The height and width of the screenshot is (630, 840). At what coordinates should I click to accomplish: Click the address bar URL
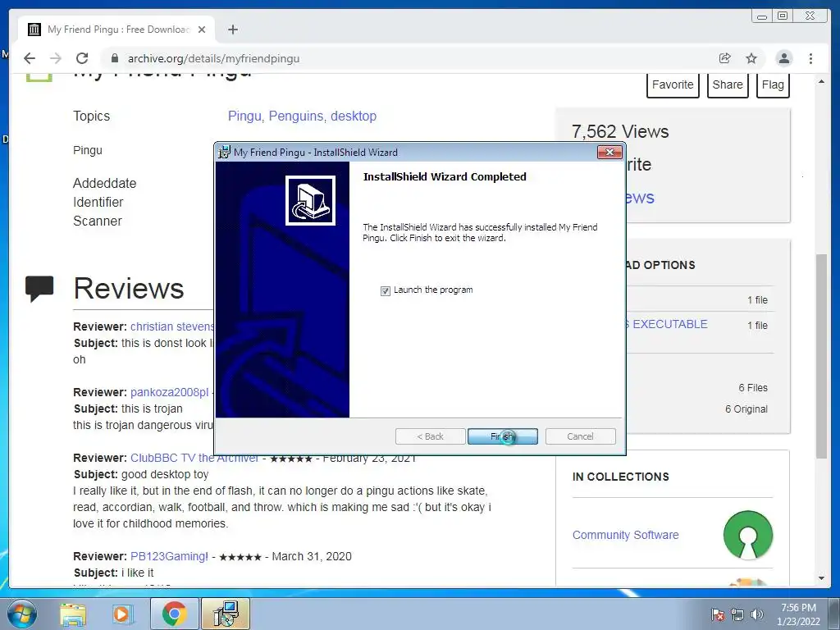(213, 58)
